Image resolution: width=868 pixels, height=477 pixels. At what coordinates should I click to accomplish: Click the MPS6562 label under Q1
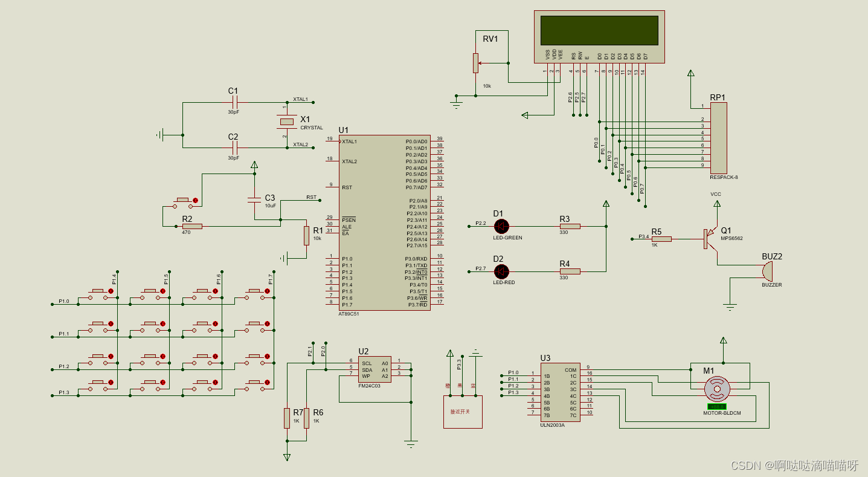(731, 238)
